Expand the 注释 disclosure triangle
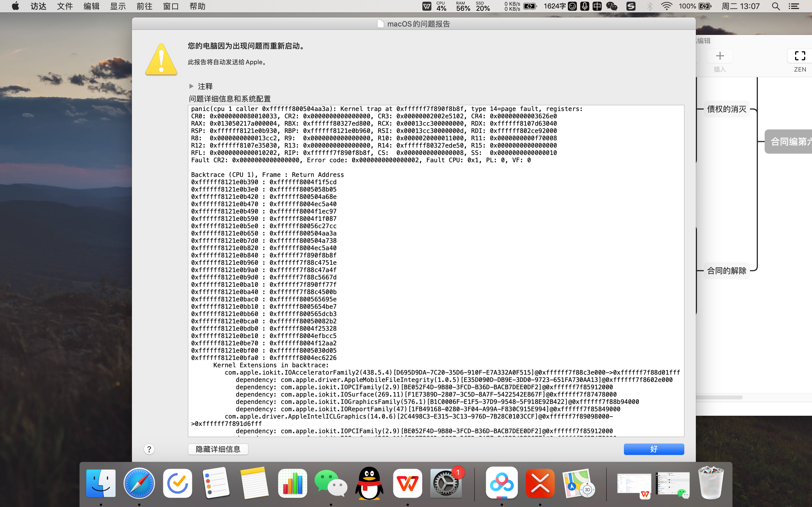 [x=191, y=86]
